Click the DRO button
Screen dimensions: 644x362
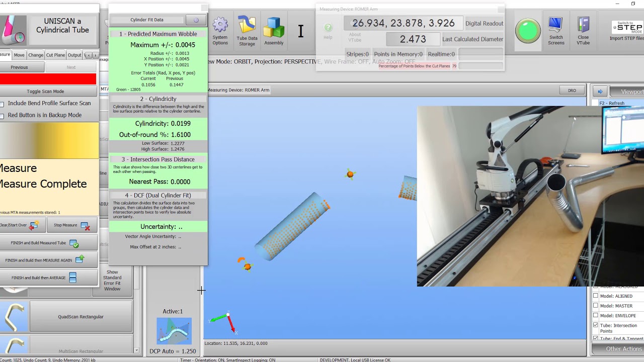572,90
